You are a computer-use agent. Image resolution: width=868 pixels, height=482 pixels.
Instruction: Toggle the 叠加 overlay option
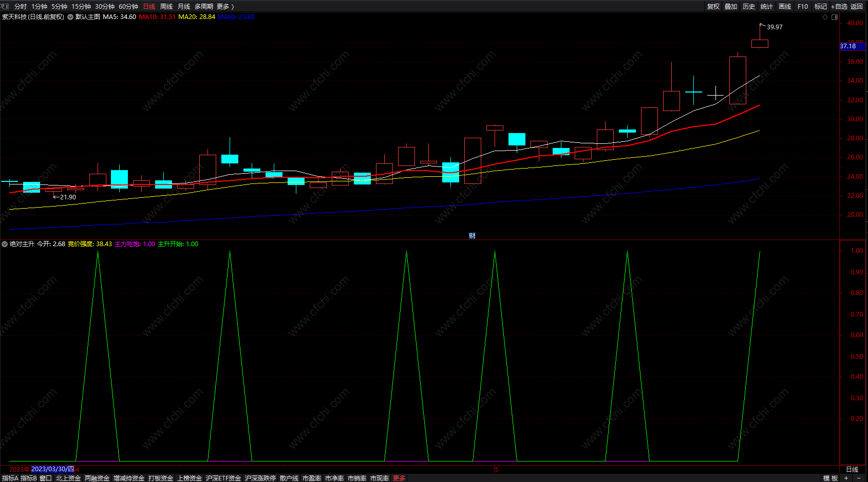(731, 6)
